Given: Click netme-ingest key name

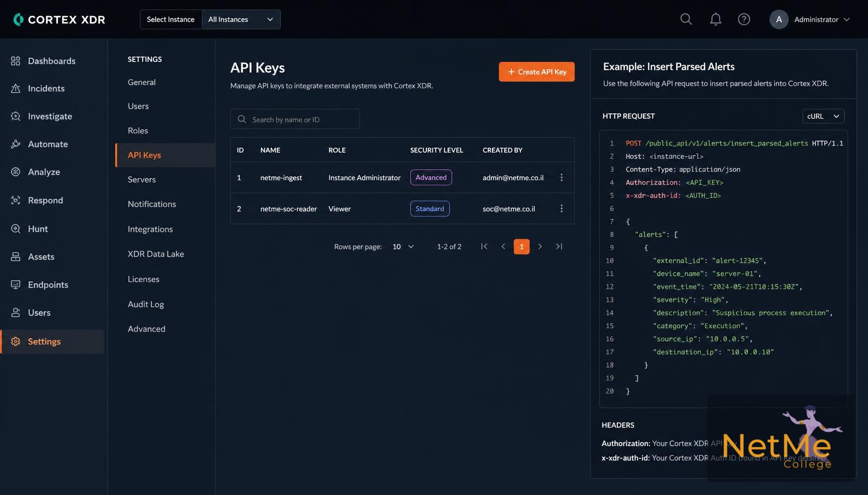Looking at the screenshot, I should click(281, 177).
